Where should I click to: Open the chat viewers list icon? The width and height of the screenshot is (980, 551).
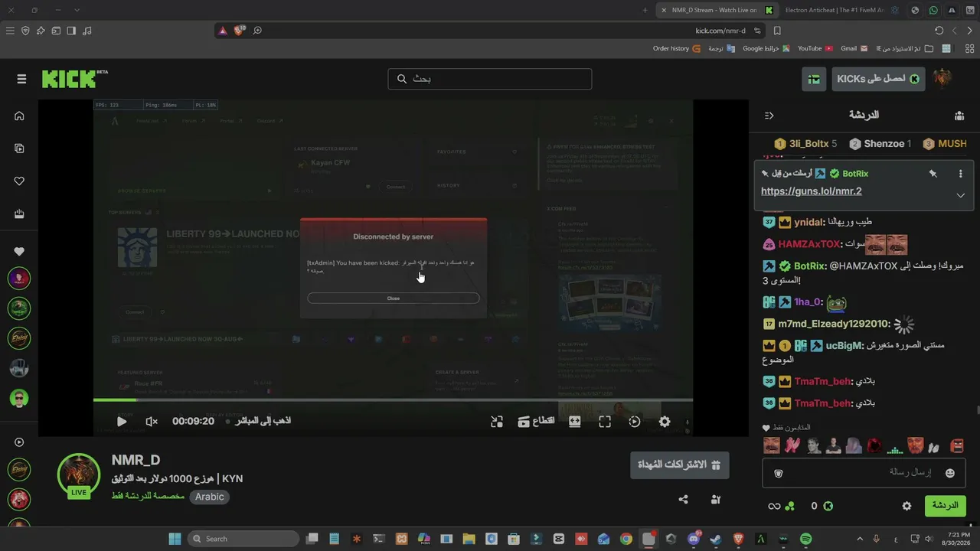pyautogui.click(x=959, y=116)
